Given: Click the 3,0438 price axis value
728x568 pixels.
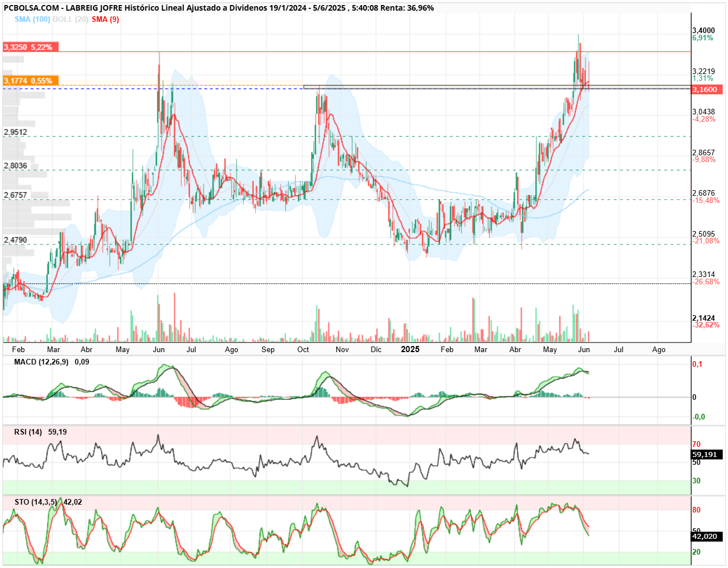Looking at the screenshot, I should pos(704,112).
